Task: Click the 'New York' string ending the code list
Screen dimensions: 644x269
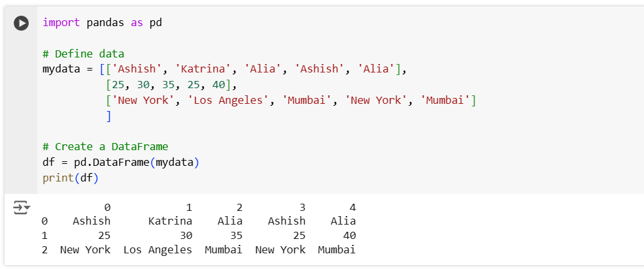Action: click(377, 101)
